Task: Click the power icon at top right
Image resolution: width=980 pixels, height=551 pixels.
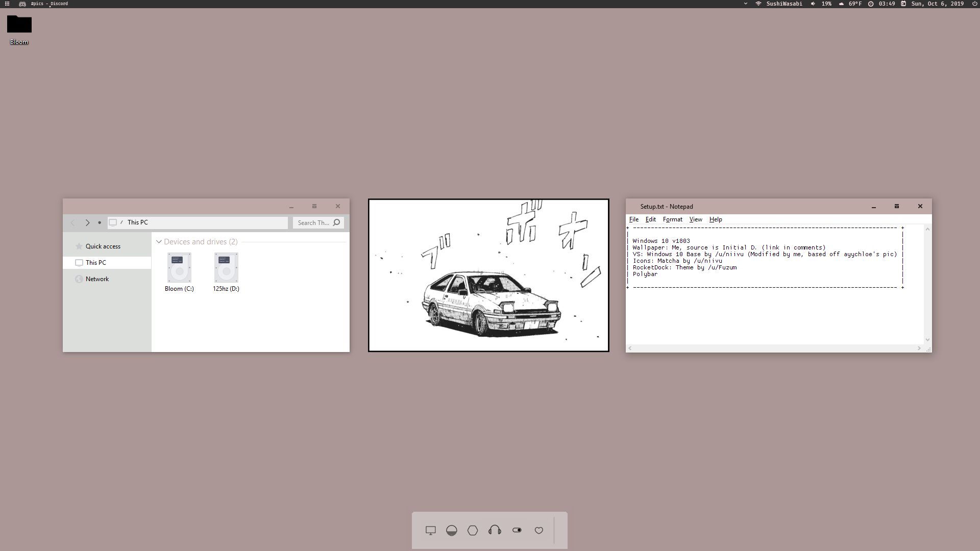Action: (x=973, y=4)
